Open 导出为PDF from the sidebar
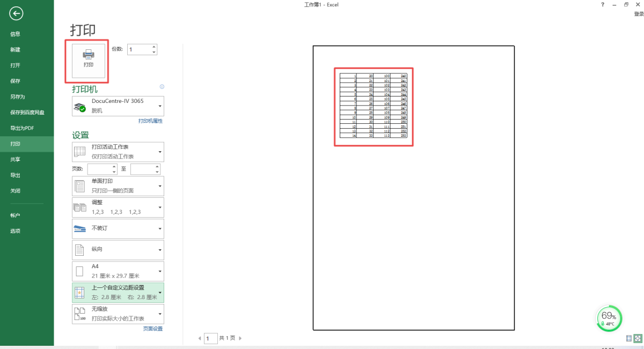 click(x=22, y=128)
